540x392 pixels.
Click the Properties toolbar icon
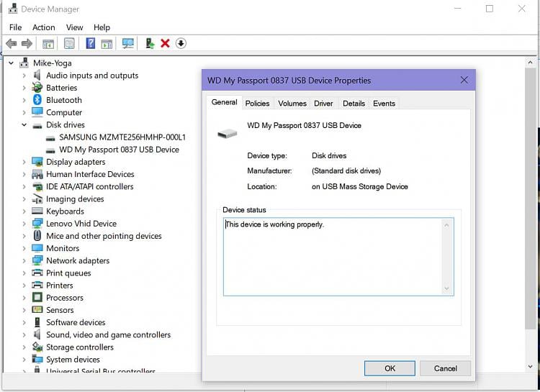(x=69, y=44)
